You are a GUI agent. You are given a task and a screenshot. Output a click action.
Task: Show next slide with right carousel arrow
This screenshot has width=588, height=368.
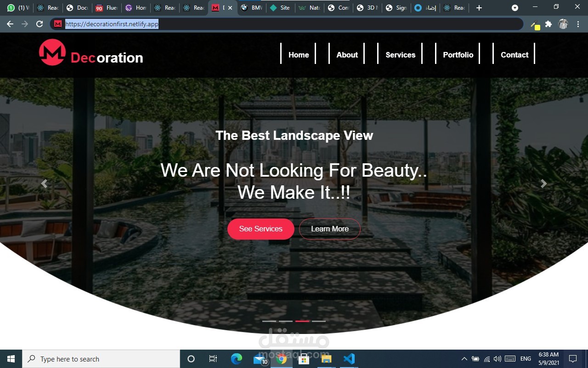(x=544, y=184)
